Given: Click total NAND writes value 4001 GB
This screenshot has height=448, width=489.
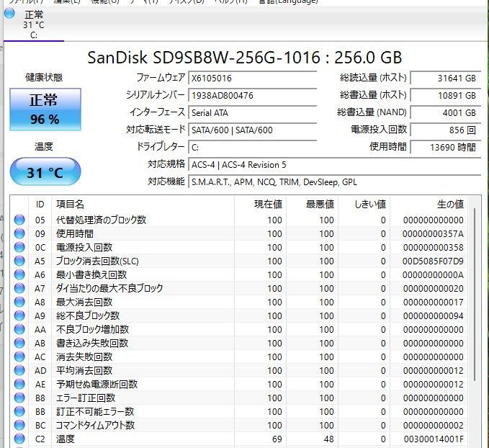Looking at the screenshot, I should pos(445,112).
